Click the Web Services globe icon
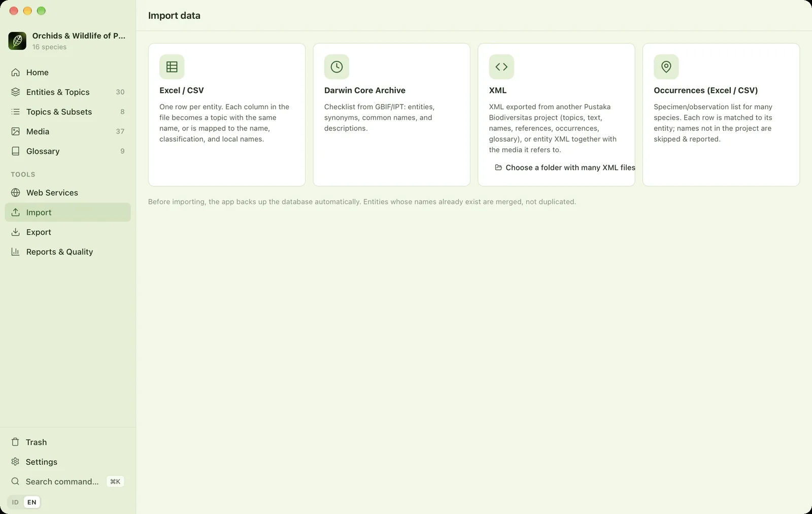 pyautogui.click(x=16, y=193)
